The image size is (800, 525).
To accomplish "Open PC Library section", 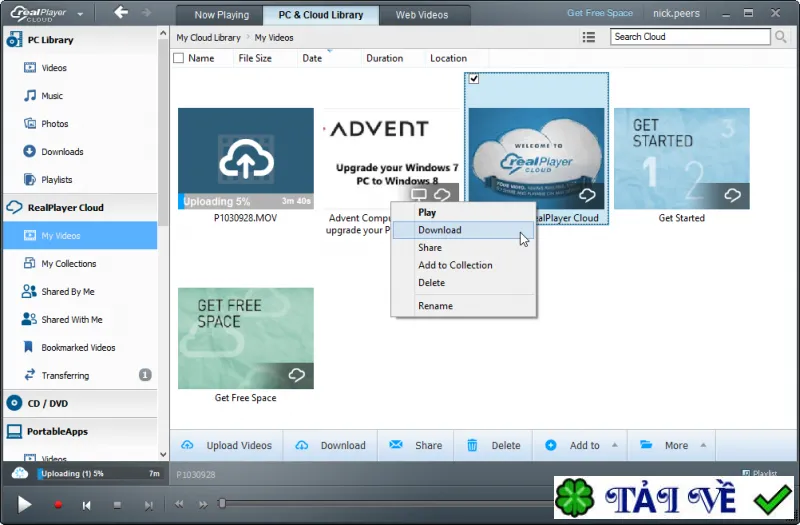I will [x=80, y=40].
